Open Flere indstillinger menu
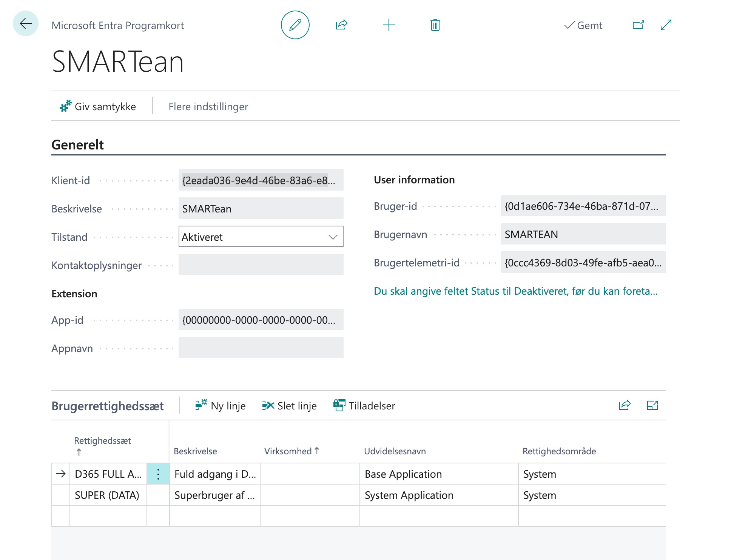This screenshot has height=560, width=731. [x=208, y=106]
